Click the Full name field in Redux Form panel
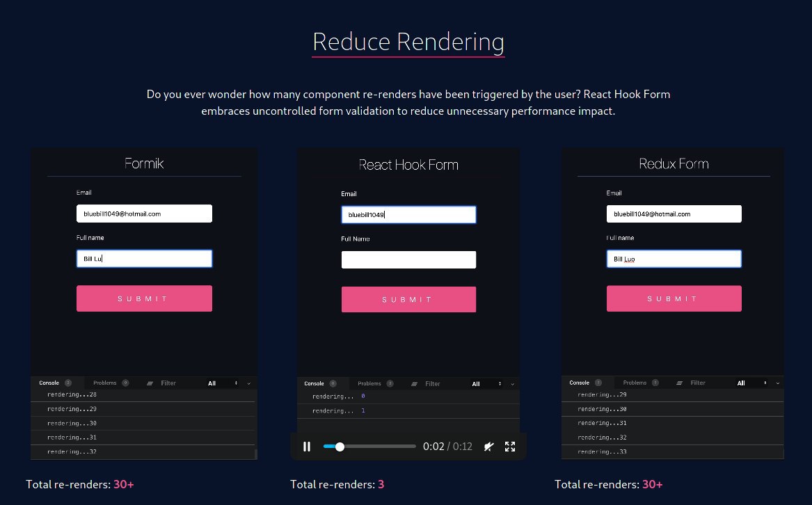Screen dimensions: 812x505 click(x=674, y=259)
